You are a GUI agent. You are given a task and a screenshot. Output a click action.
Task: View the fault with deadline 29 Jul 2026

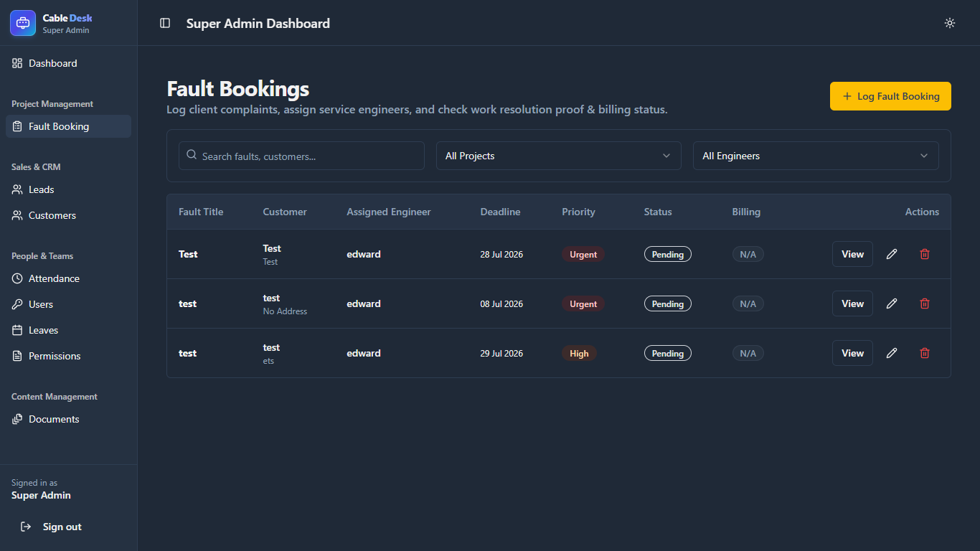point(852,353)
